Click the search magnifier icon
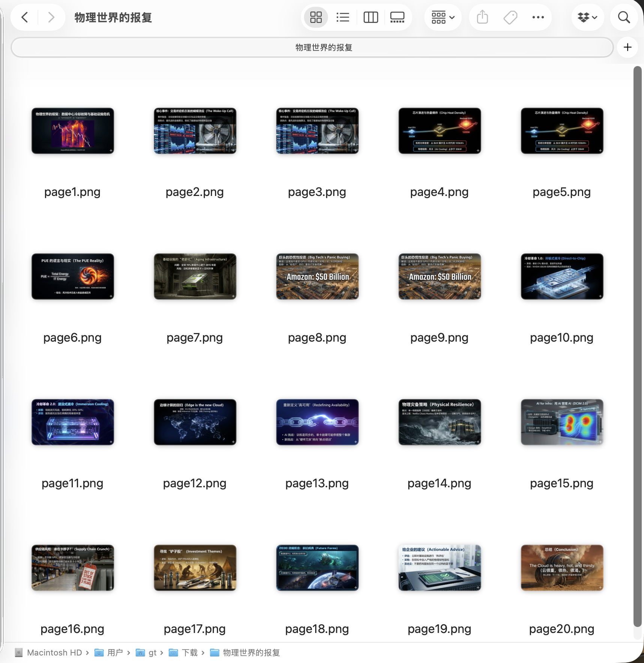The width and height of the screenshot is (644, 663). (x=624, y=17)
